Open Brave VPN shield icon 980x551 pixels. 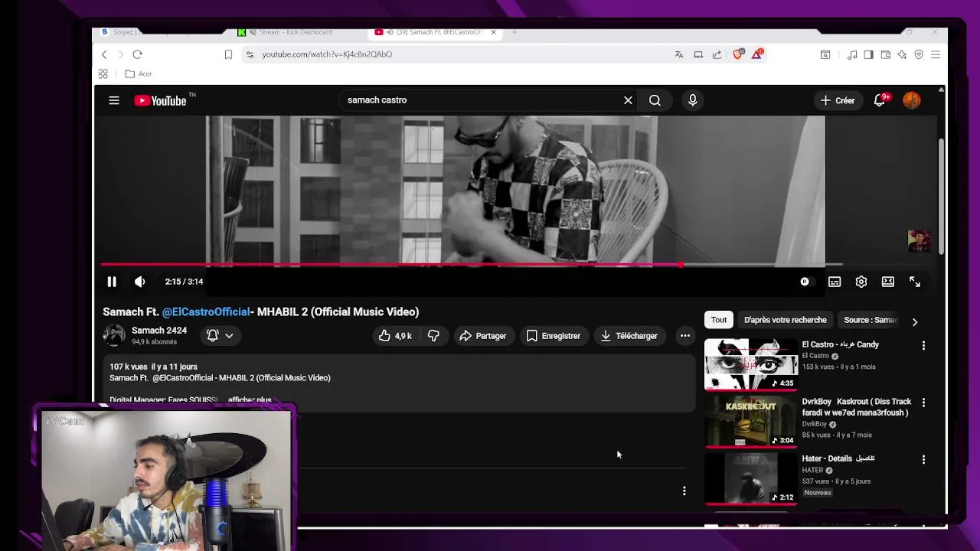919,54
